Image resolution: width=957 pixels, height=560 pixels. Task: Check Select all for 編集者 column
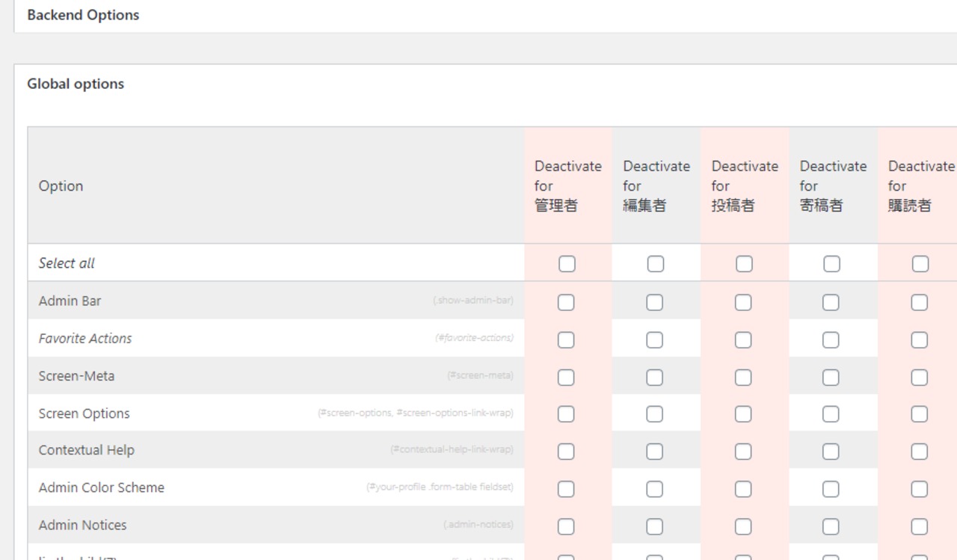655,264
